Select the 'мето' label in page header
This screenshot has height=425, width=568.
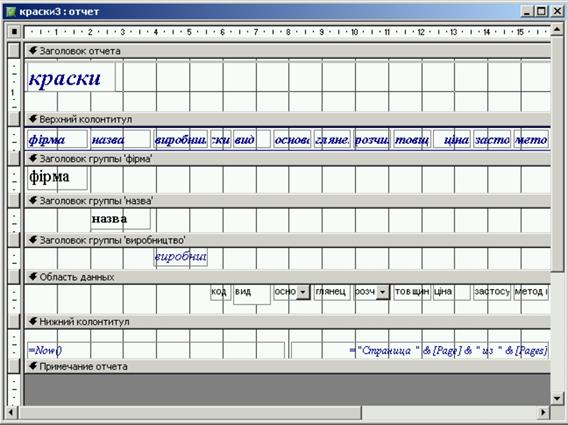pos(531,139)
